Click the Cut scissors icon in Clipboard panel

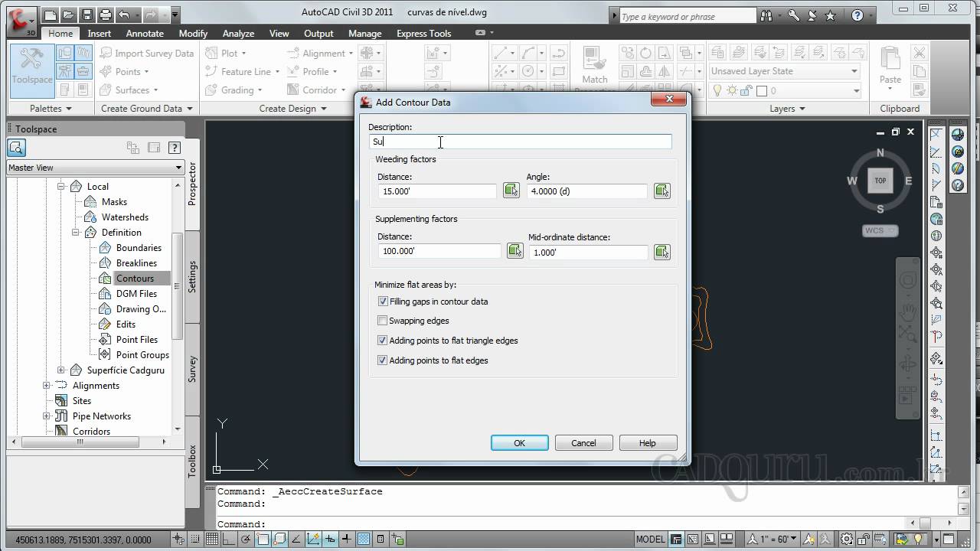tap(920, 53)
